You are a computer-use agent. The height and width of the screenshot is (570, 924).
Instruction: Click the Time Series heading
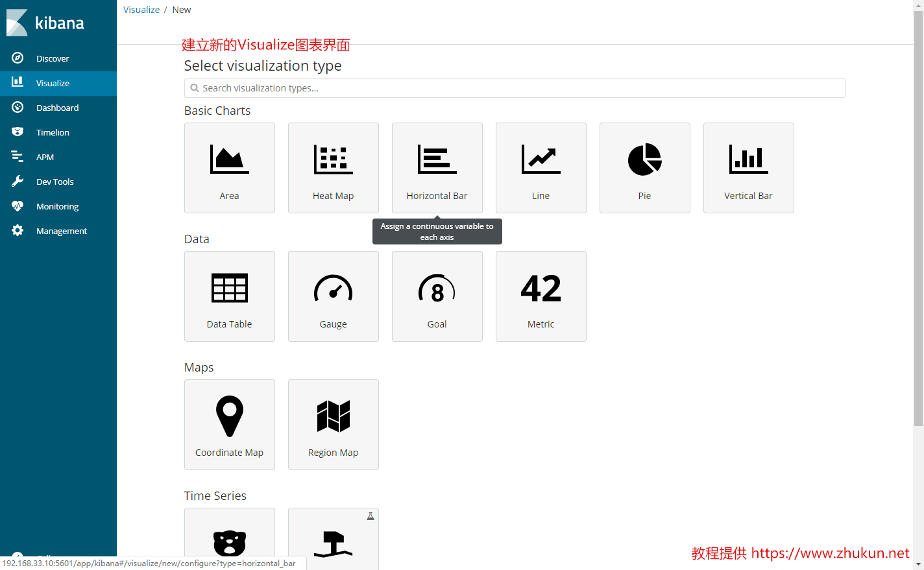tap(215, 496)
